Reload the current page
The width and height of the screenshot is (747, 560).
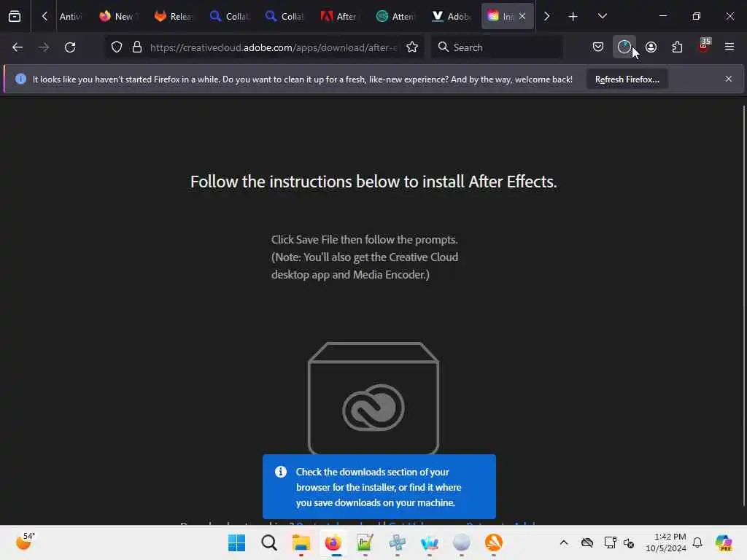(70, 47)
